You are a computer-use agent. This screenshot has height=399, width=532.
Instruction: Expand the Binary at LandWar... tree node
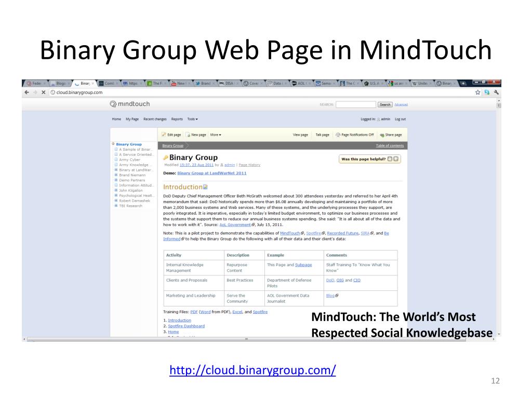[x=116, y=170]
